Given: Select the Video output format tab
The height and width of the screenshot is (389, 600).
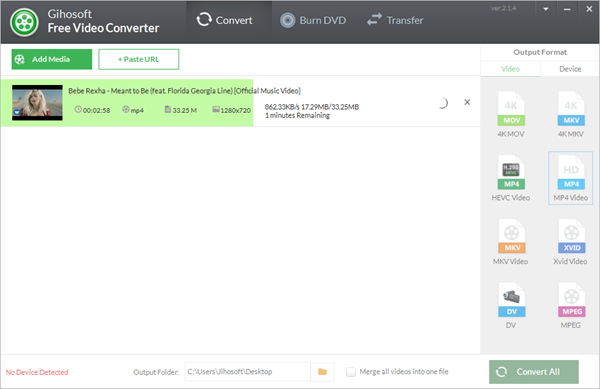Looking at the screenshot, I should pyautogui.click(x=510, y=69).
